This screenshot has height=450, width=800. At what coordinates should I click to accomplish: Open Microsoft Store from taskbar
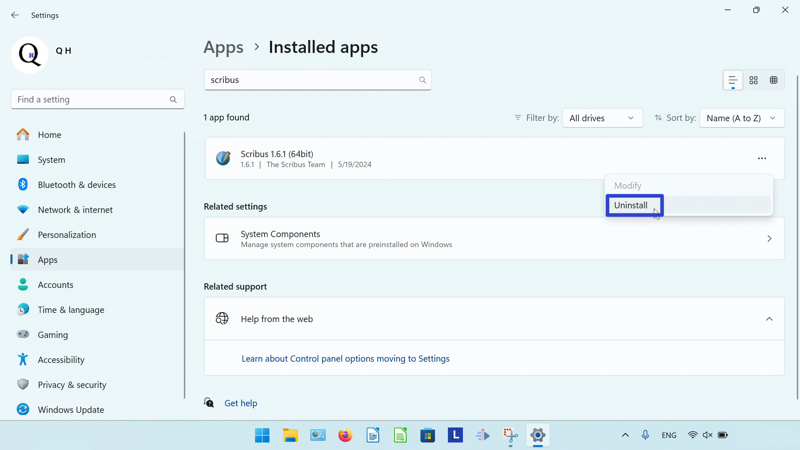[x=428, y=435]
